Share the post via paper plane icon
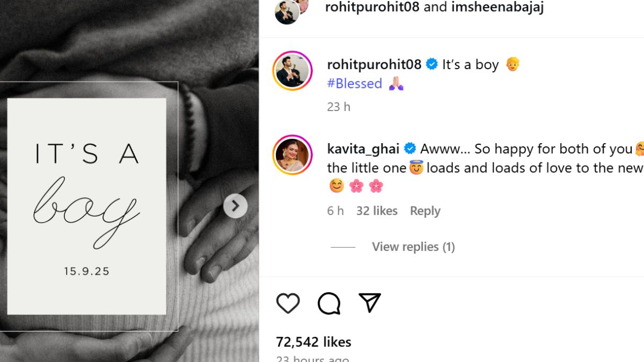Viewport: 644px width, 362px height. (x=370, y=303)
